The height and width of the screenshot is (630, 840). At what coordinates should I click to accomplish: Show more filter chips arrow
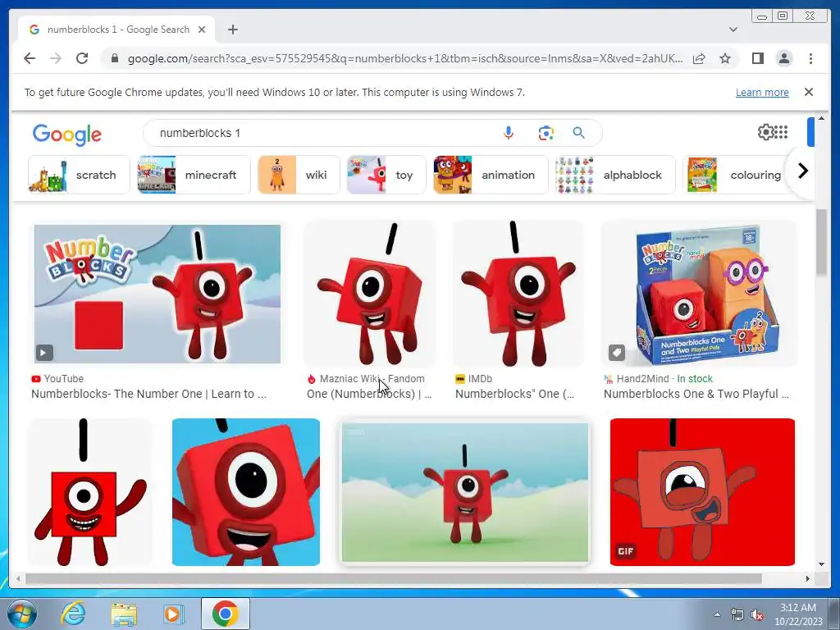802,171
